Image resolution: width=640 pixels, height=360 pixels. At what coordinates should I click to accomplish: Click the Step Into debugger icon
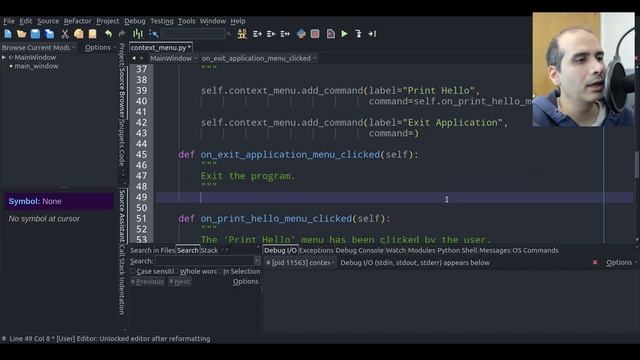(x=358, y=34)
